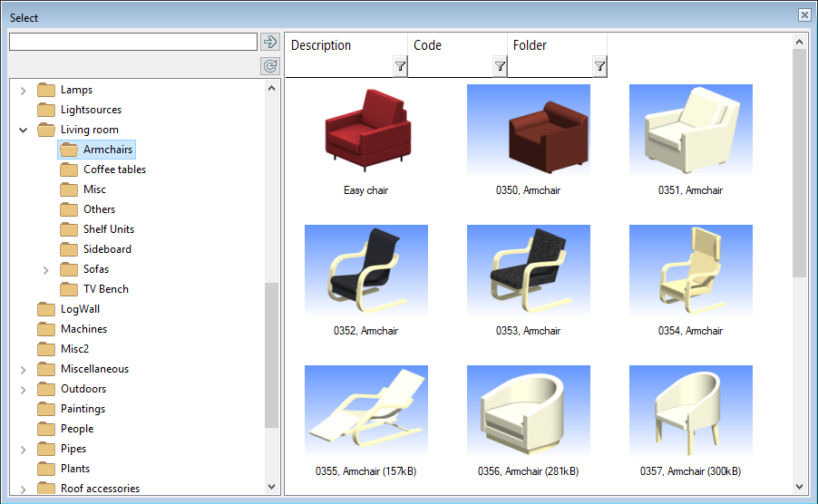Collapse the Living room folder
Screen dimensions: 818x504
click(23, 130)
